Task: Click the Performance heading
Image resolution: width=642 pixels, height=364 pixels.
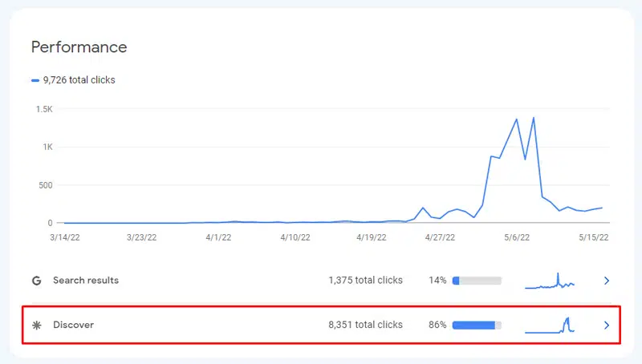Action: pyautogui.click(x=79, y=47)
